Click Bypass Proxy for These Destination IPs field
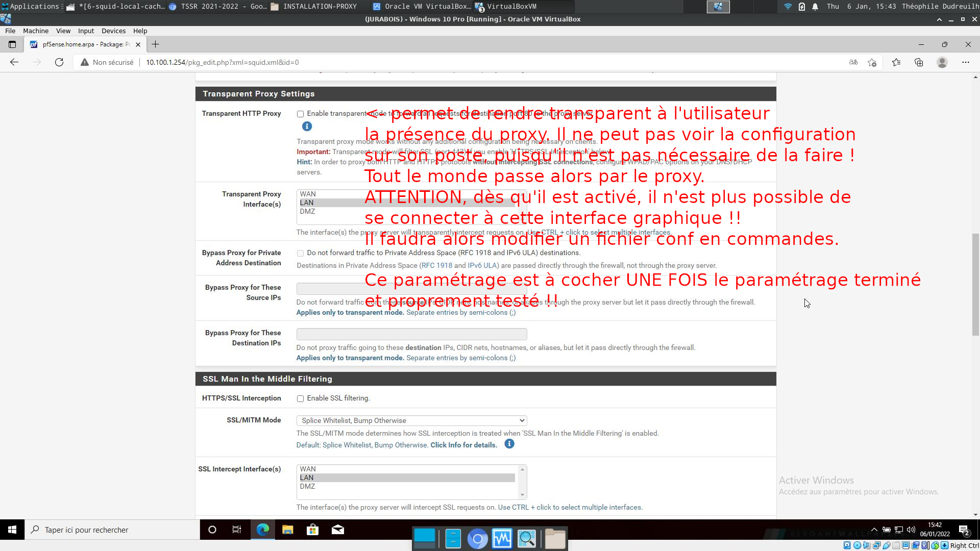The width and height of the screenshot is (980, 551). coord(411,334)
